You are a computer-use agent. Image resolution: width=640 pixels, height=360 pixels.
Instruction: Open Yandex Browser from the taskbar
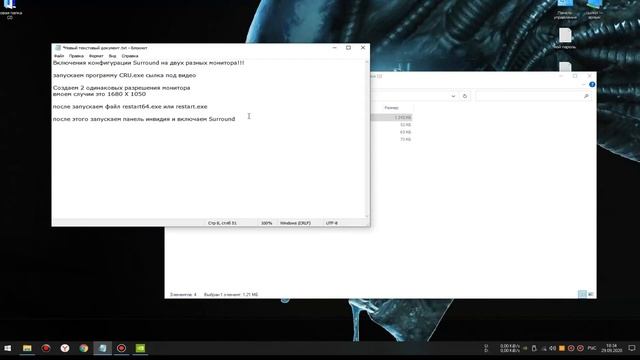65,348
